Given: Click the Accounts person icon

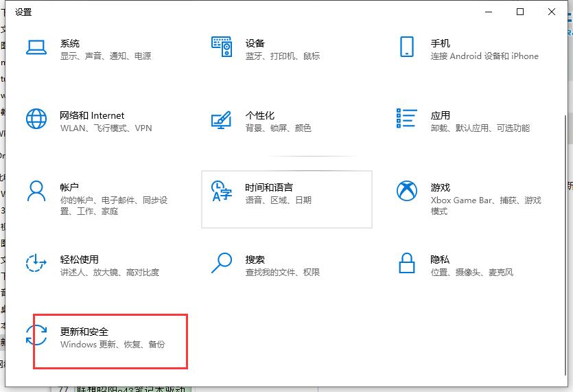Looking at the screenshot, I should coord(36,191).
